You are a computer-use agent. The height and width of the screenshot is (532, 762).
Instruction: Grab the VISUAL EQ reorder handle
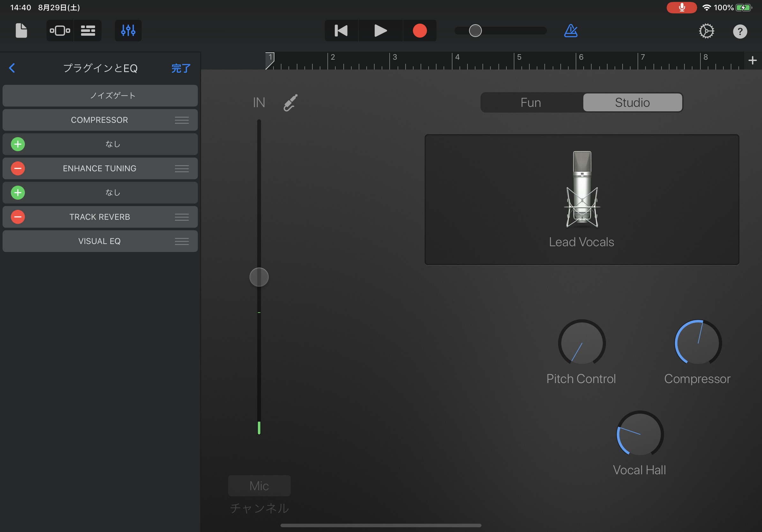coord(182,241)
